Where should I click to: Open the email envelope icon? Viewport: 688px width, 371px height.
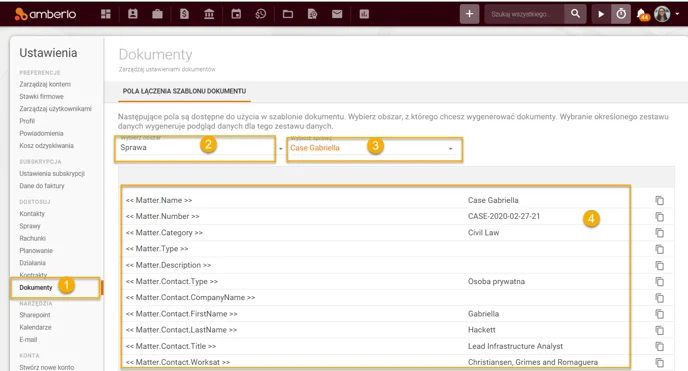337,14
